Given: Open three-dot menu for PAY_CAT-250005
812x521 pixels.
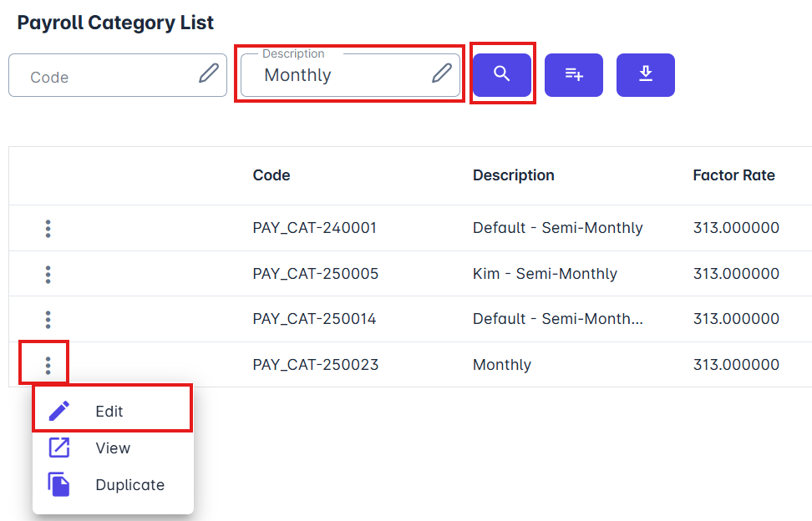Looking at the screenshot, I should click(x=48, y=274).
